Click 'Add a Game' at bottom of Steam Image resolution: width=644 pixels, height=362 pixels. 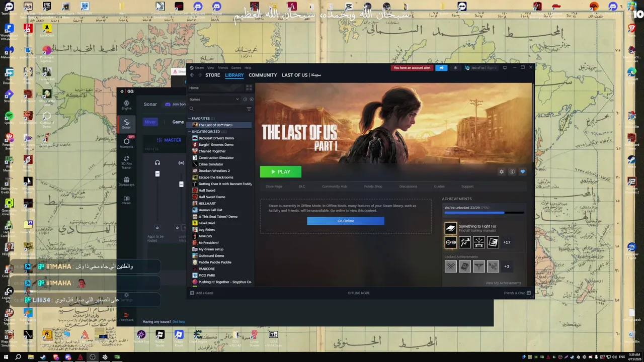[202, 293]
